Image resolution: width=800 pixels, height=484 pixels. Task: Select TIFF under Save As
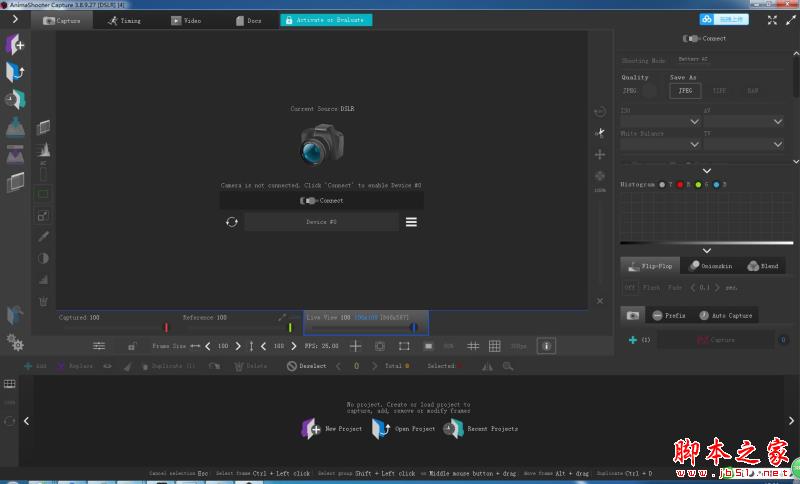click(719, 91)
